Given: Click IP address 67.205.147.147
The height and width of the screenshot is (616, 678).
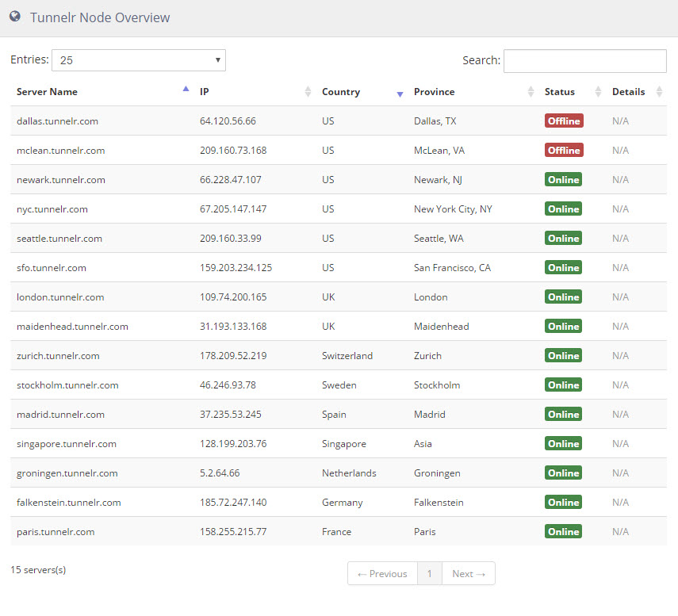Looking at the screenshot, I should [233, 209].
